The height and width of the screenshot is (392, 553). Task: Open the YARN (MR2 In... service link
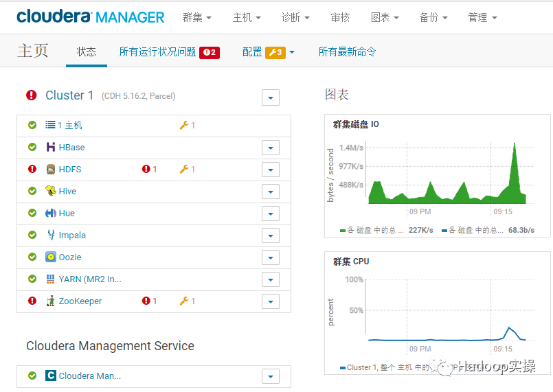(x=90, y=279)
